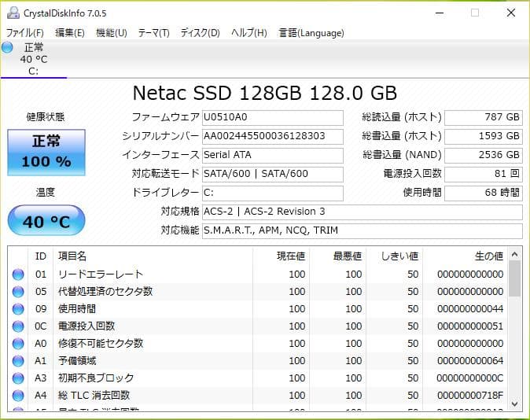Open the ファイル(F) menu

[x=24, y=33]
